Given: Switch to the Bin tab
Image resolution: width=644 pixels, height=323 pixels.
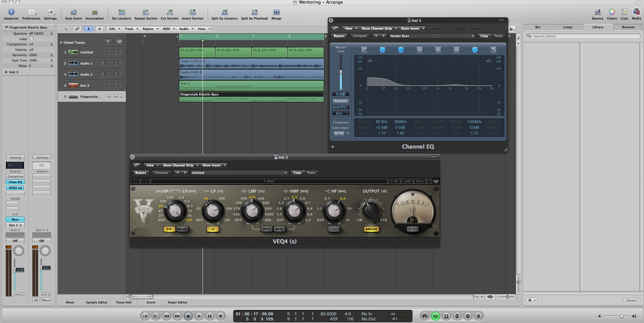Looking at the screenshot, I should (538, 27).
